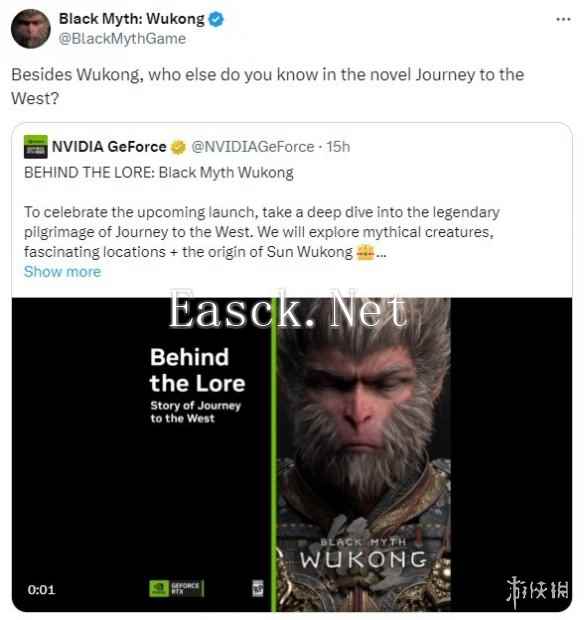Click the Black Myth Wukong logo text
This screenshot has width=584, height=620.
click(363, 554)
